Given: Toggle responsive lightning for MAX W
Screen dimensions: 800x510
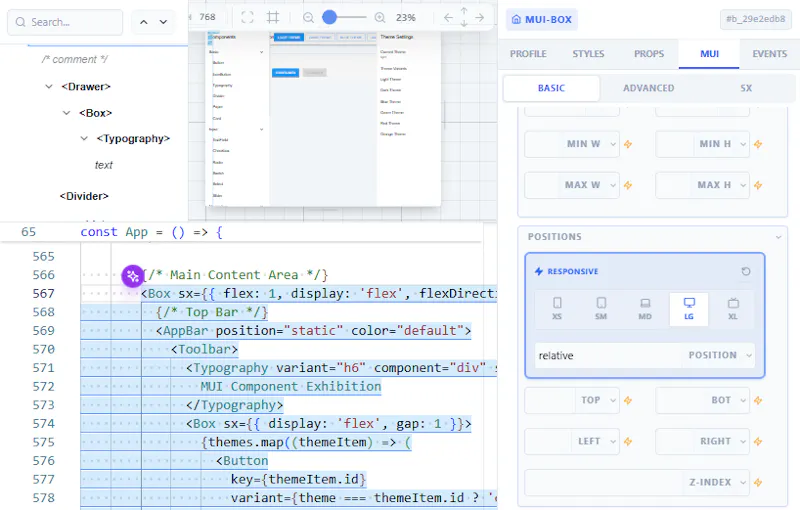Looking at the screenshot, I should point(628,185).
